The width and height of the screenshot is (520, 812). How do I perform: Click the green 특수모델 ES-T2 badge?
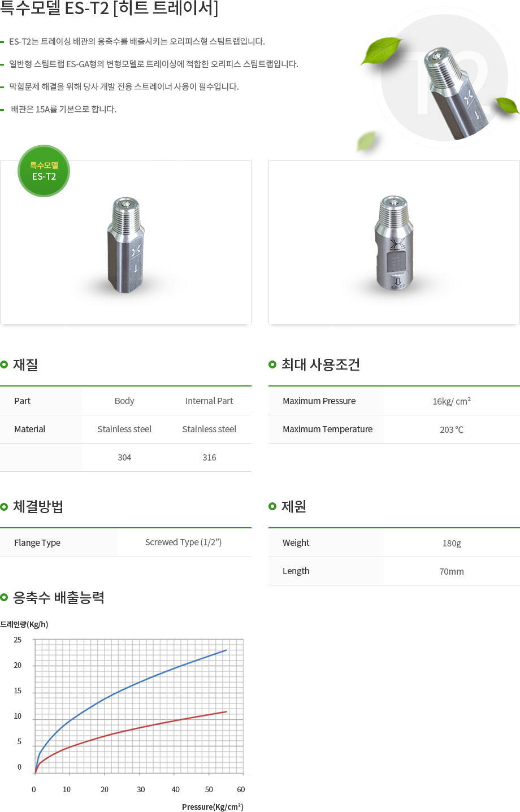44,171
